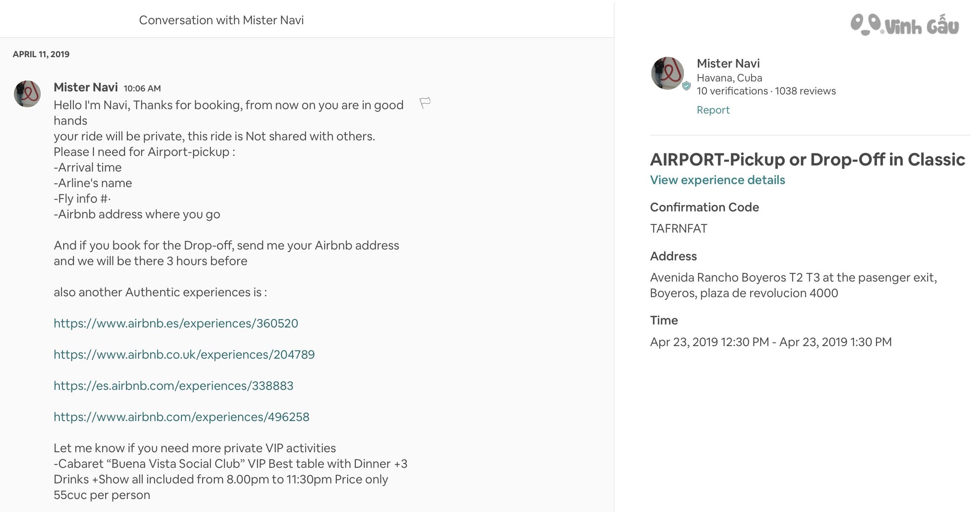Image resolution: width=980 pixels, height=512 pixels.
Task: Click the 1038 reviews text
Action: (805, 91)
